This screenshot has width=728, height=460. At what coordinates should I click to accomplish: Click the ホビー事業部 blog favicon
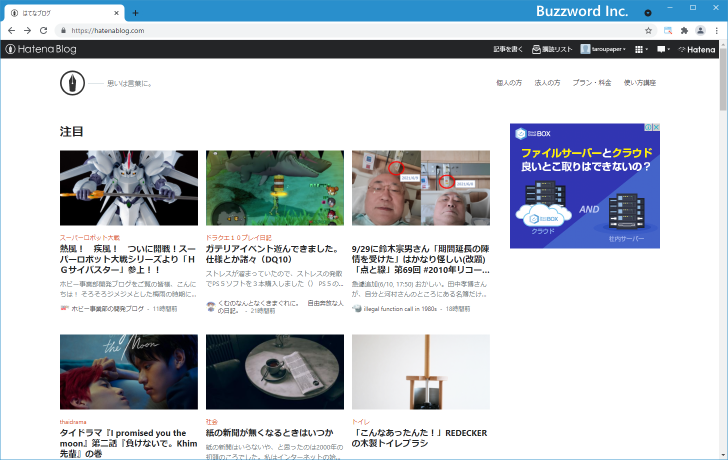click(x=64, y=308)
